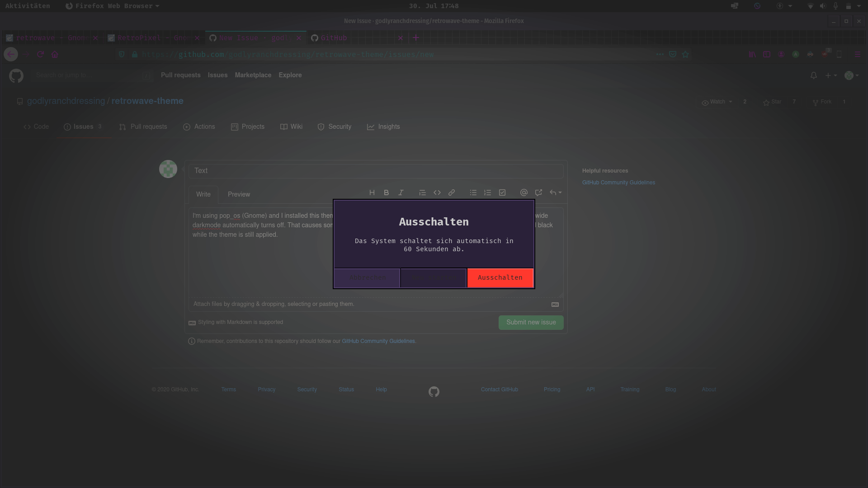Click the red Ausschalten button
Image resolution: width=868 pixels, height=488 pixels.
[x=500, y=278]
